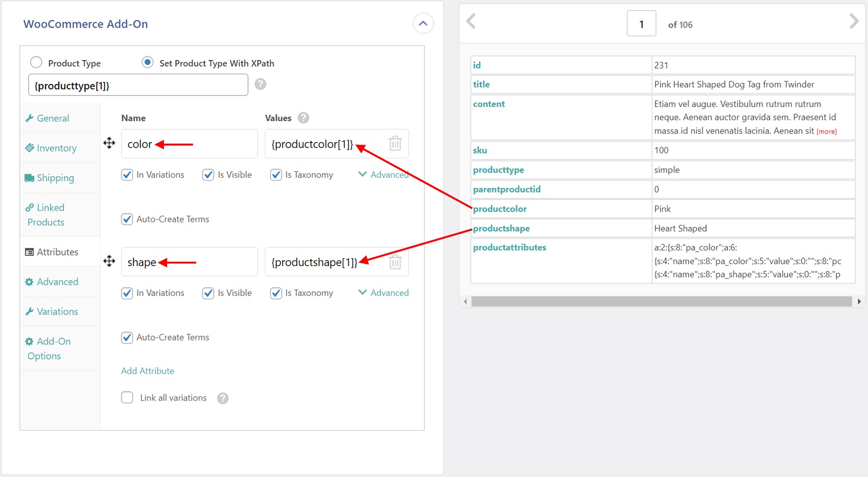Viewport: 868px width, 477px height.
Task: Collapse the WooCommerce Add-On panel
Action: click(x=423, y=24)
